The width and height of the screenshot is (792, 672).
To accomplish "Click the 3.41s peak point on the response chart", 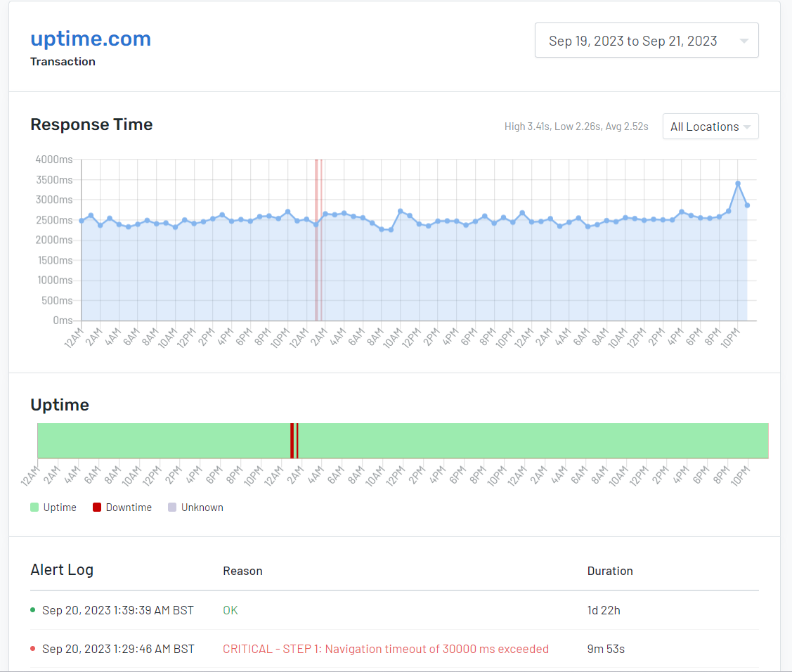I will 739,182.
